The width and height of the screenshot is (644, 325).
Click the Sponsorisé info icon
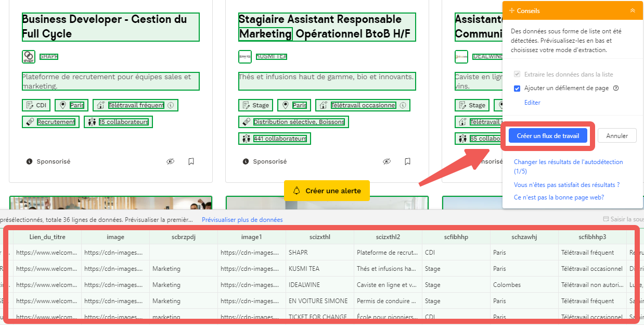pos(30,161)
